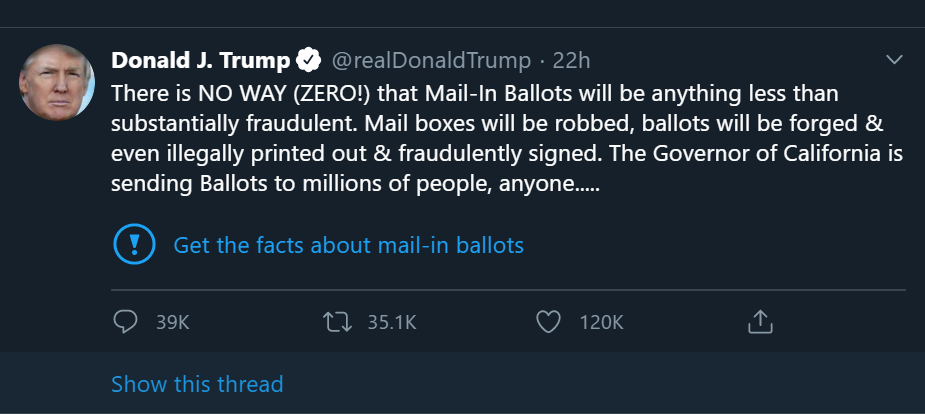
Task: Click the exclamation mark fact-check icon
Action: click(133, 245)
